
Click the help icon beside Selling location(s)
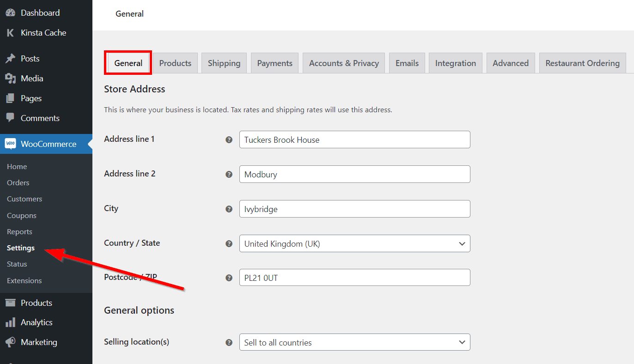point(229,342)
